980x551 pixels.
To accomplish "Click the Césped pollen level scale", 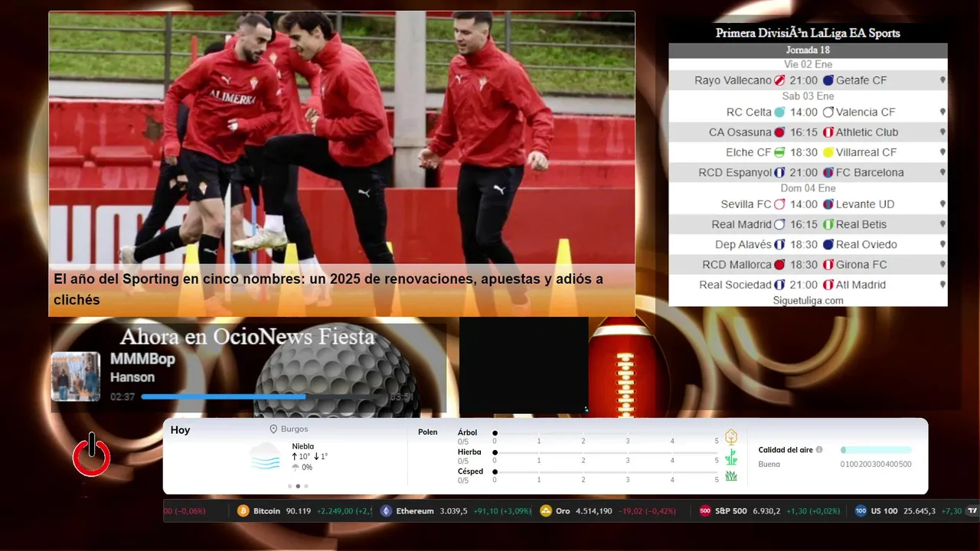I will pyautogui.click(x=606, y=476).
